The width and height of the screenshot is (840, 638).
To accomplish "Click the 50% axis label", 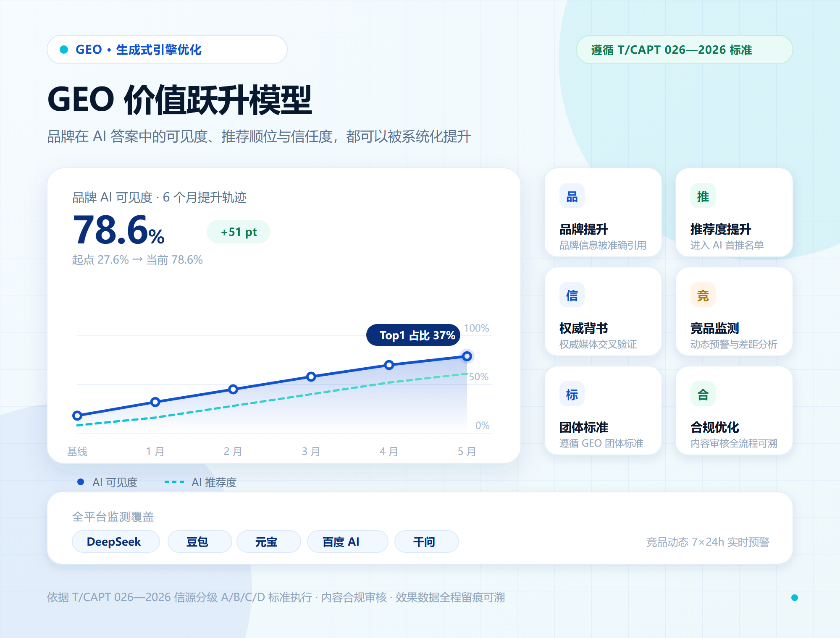I will [x=479, y=377].
